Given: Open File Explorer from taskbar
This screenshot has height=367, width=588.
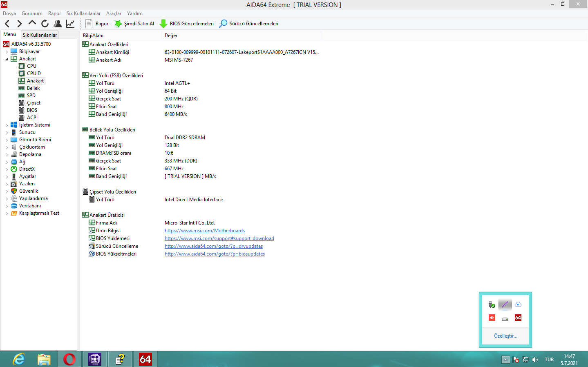Looking at the screenshot, I should point(44,359).
